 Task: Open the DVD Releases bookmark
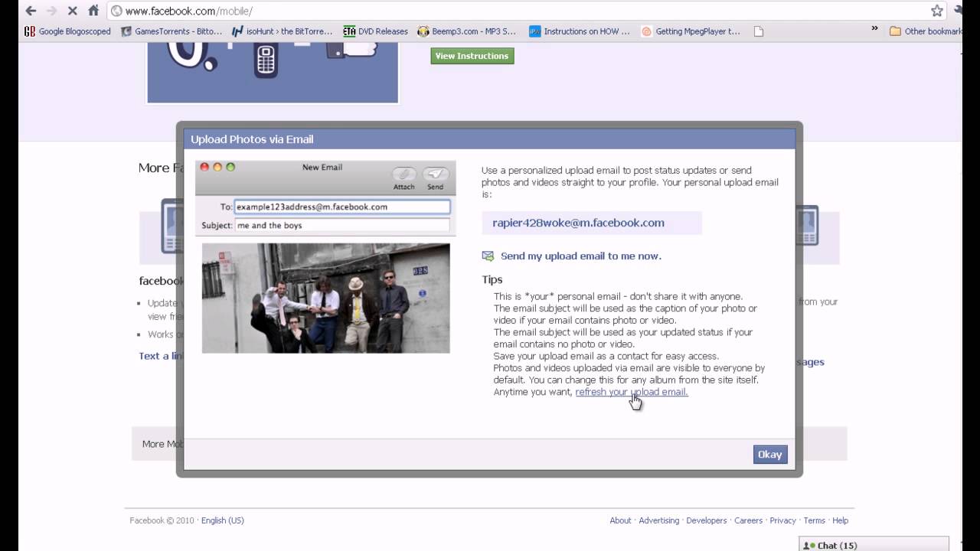coord(375,31)
